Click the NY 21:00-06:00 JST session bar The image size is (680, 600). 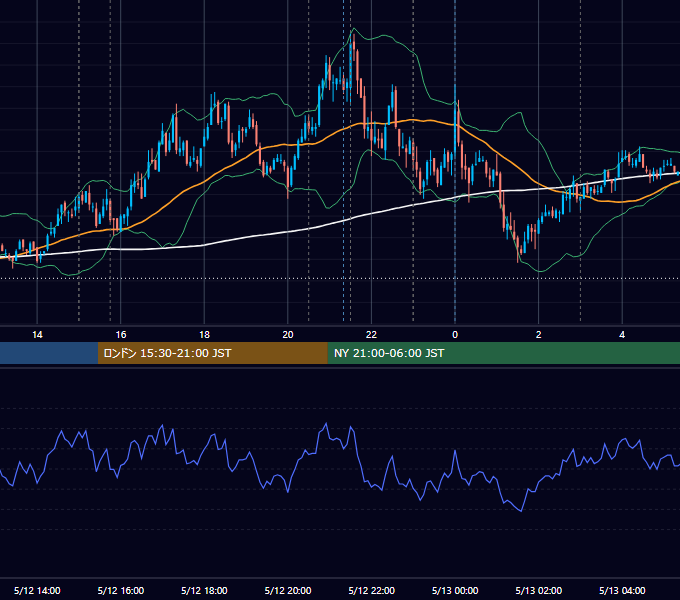503,353
